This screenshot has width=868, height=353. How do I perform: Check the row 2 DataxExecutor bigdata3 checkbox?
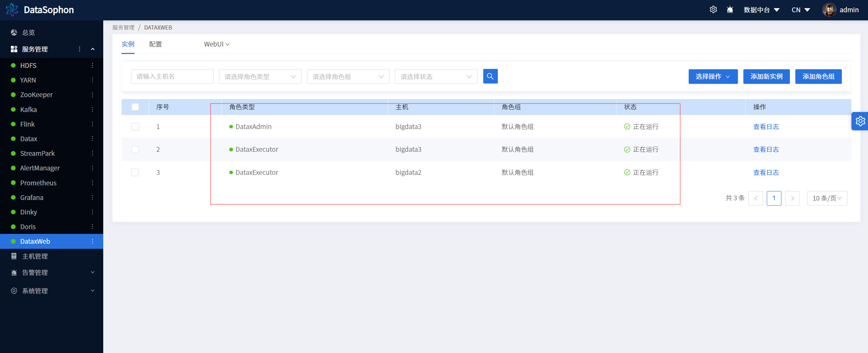click(x=135, y=149)
